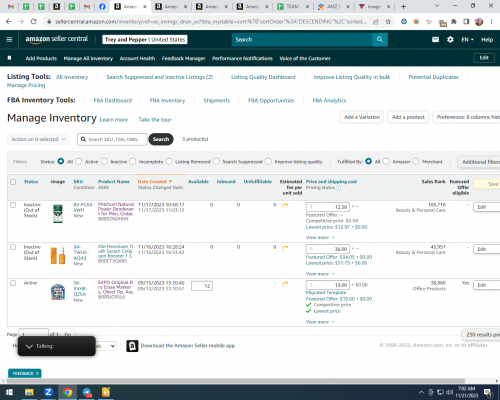Screen dimensions: 500x400
Task: Open Feedback Manager menu item
Action: point(184,58)
